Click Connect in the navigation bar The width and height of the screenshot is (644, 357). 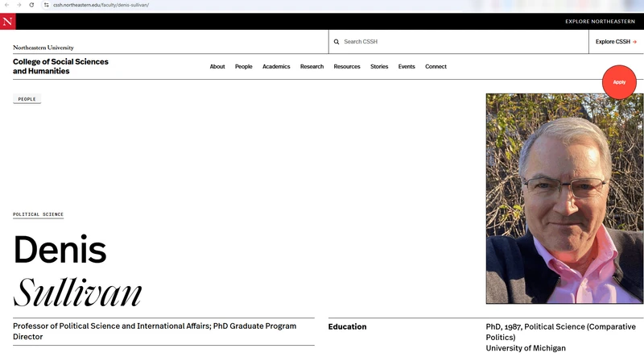tap(436, 67)
